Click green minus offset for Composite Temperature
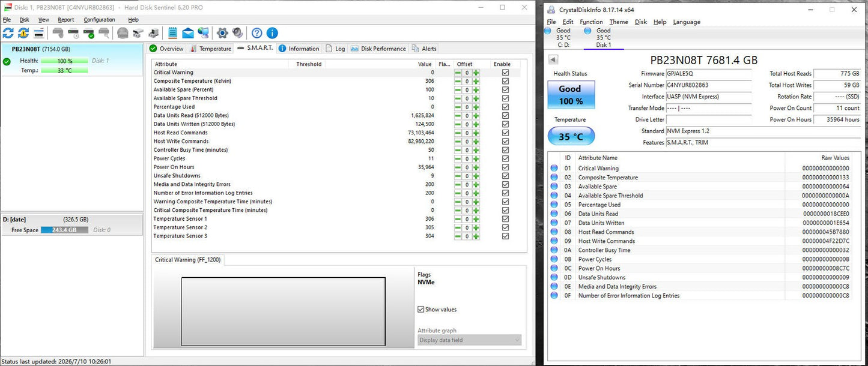Viewport: 868px width, 366px height. coord(458,81)
